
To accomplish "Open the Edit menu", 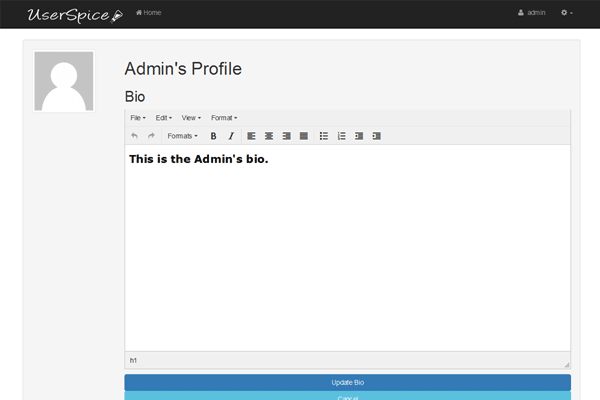I will (164, 118).
